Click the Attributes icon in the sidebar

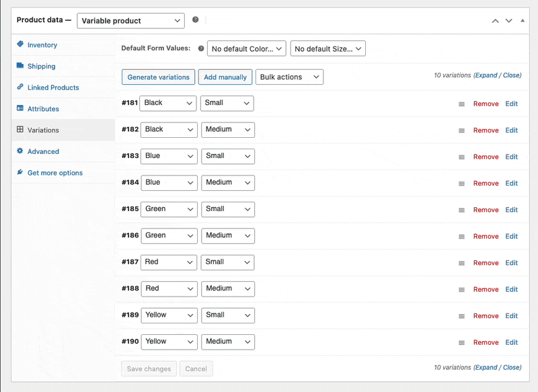20,108
